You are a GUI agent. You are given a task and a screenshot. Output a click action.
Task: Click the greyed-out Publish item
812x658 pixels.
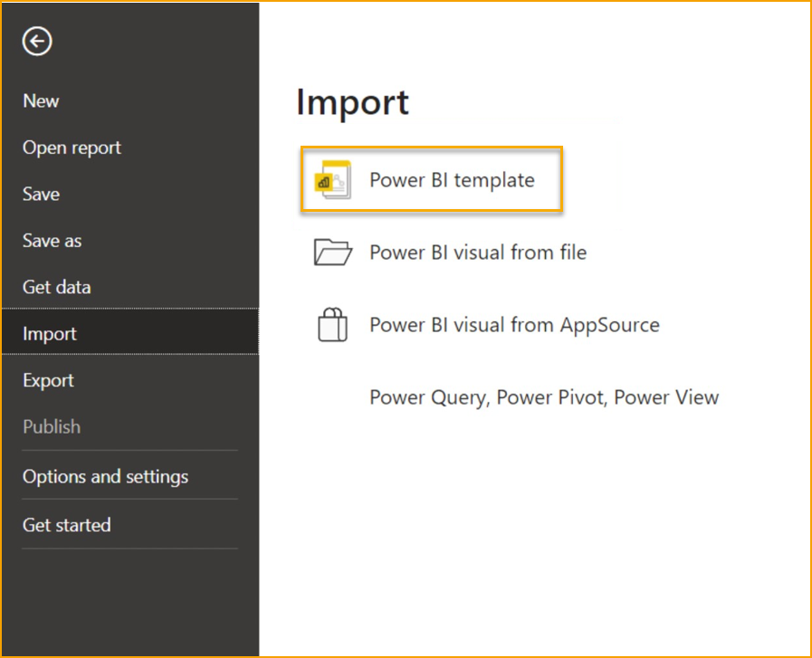coord(52,427)
